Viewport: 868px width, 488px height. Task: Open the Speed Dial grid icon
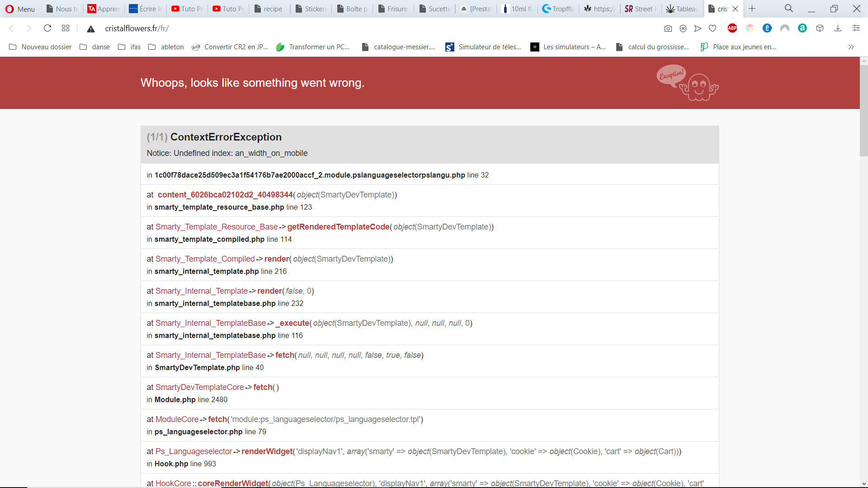pyautogui.click(x=66, y=28)
